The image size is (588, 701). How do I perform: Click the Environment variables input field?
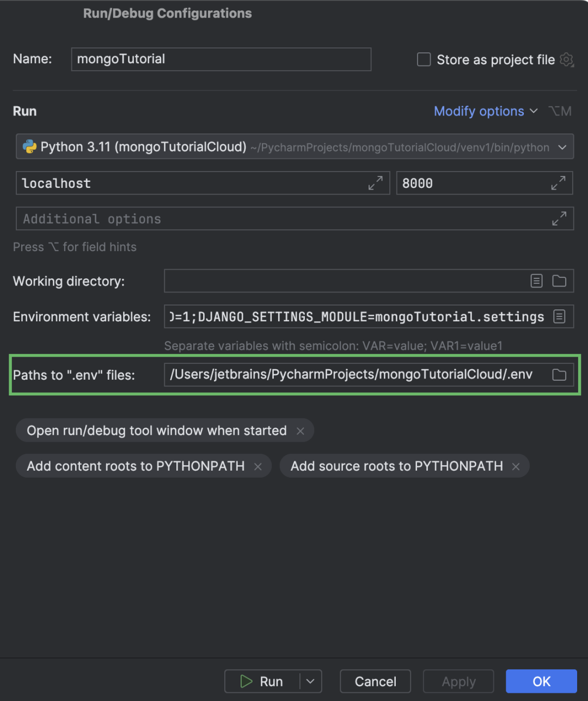point(369,316)
